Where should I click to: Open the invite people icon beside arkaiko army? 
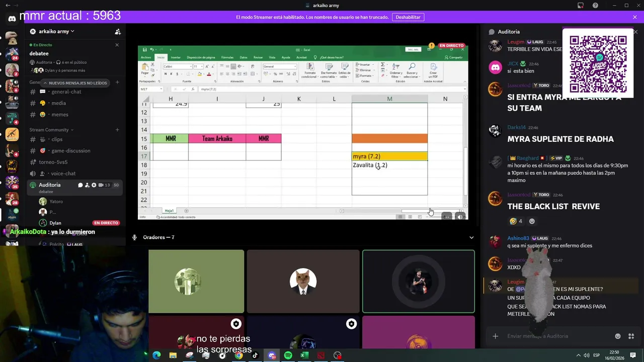tap(118, 32)
